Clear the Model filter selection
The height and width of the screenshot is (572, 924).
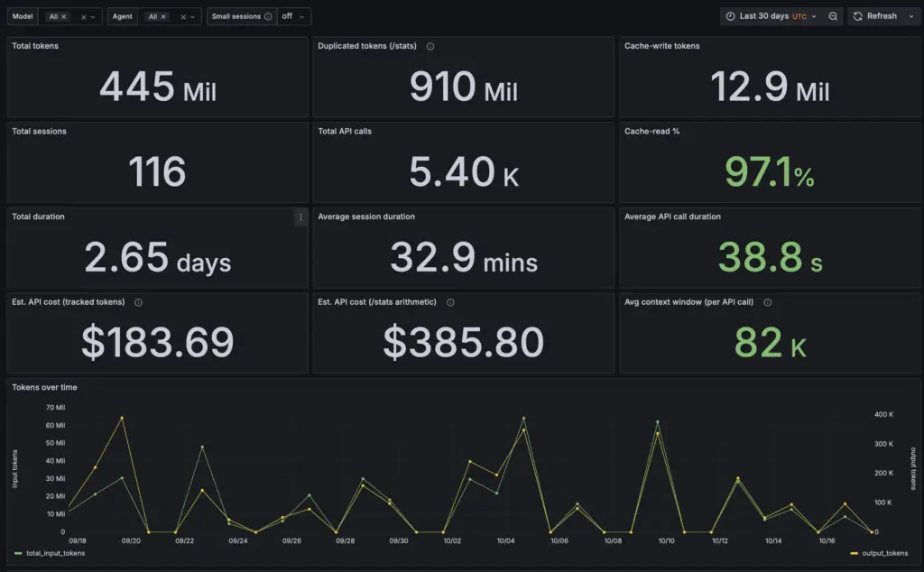tap(84, 16)
